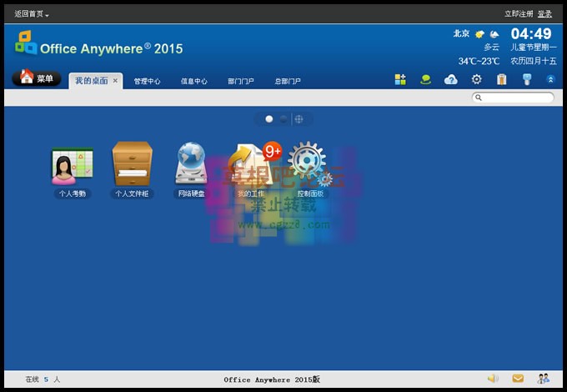Collapse the header with double-chevron button
The image size is (567, 392).
pyautogui.click(x=550, y=79)
